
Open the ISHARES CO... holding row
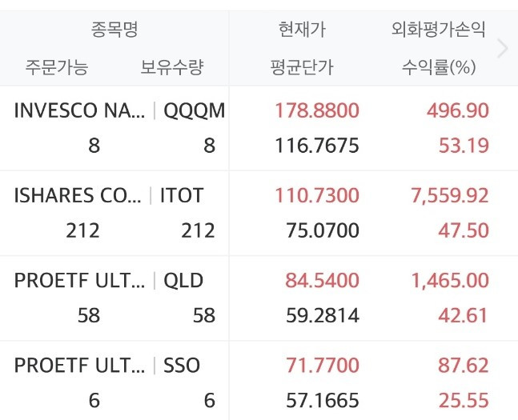click(x=78, y=195)
